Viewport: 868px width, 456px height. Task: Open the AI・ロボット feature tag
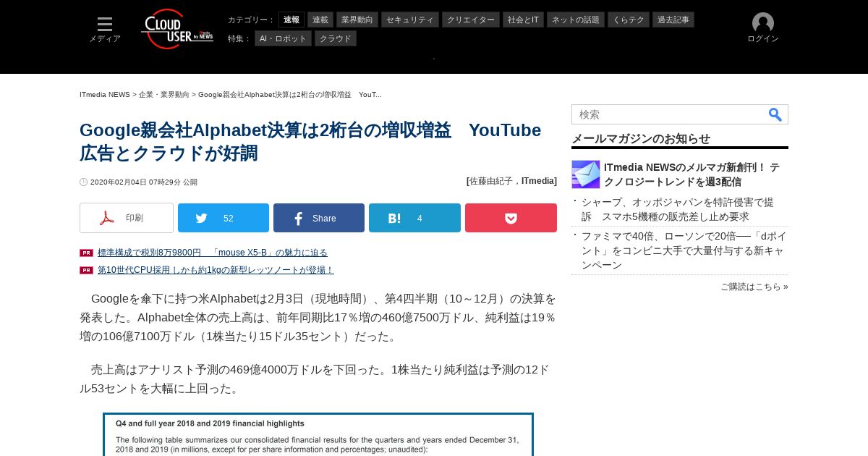click(x=283, y=38)
